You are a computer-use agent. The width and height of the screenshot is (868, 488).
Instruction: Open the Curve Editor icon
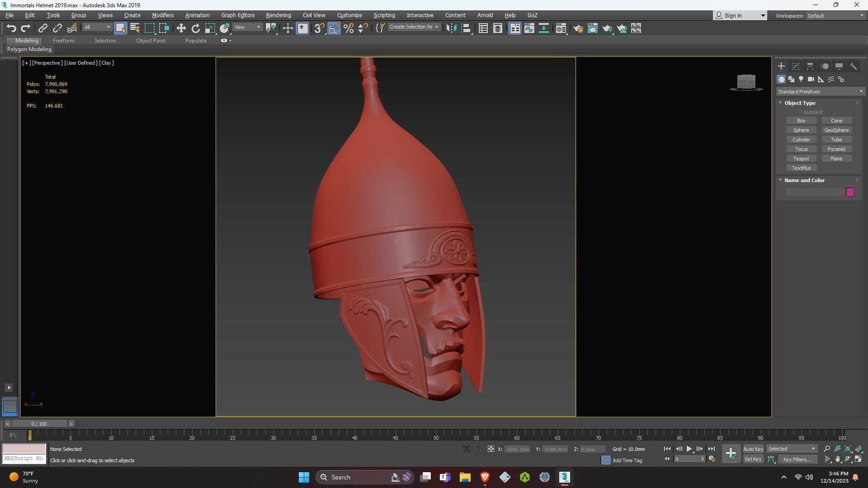[529, 28]
